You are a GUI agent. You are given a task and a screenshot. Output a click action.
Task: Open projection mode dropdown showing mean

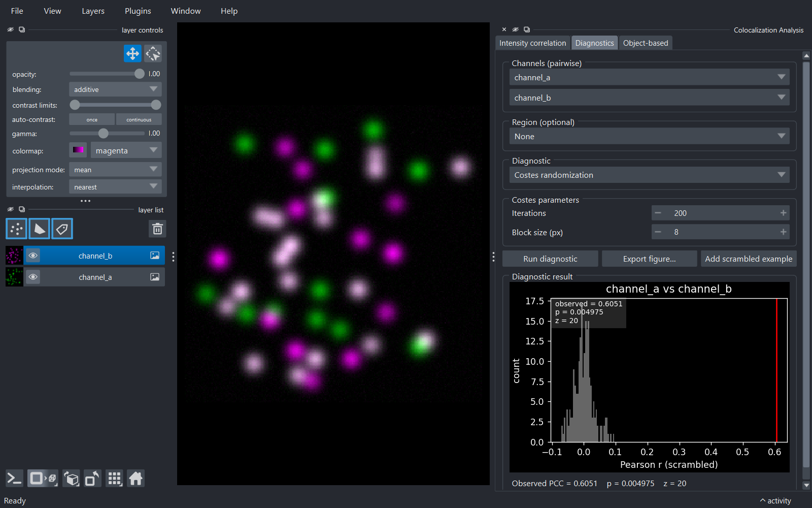click(115, 170)
